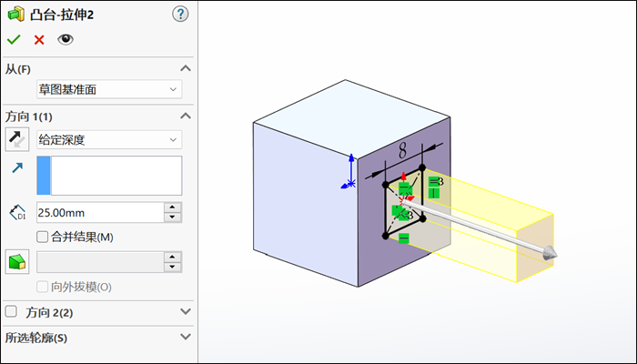Click the D1 depth dimension icon
This screenshot has width=637, height=364.
point(17,212)
